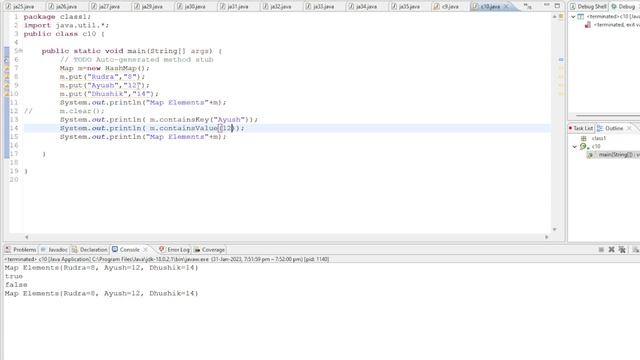This screenshot has width=640, height=360.
Task: Switch to ja29.java editor tab
Action: point(148,7)
